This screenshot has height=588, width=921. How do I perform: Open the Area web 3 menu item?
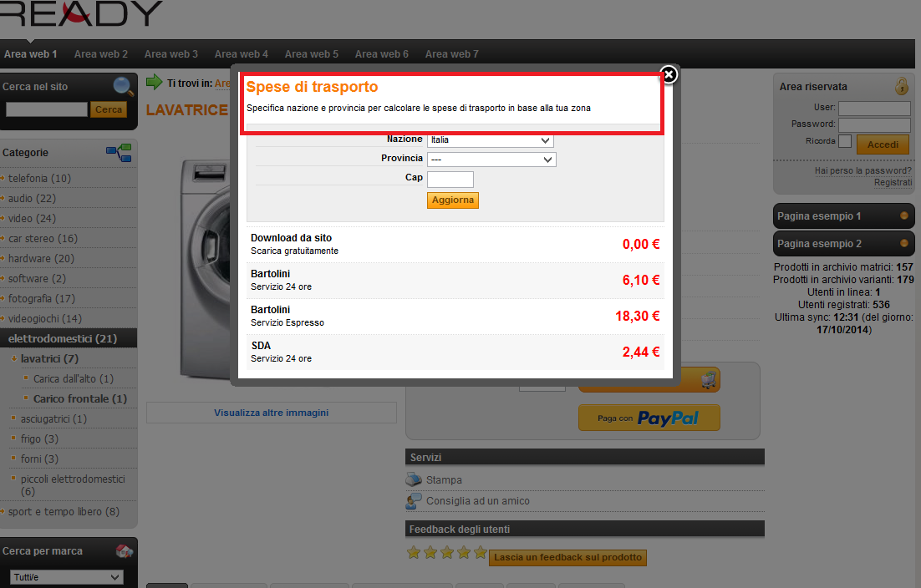(171, 54)
